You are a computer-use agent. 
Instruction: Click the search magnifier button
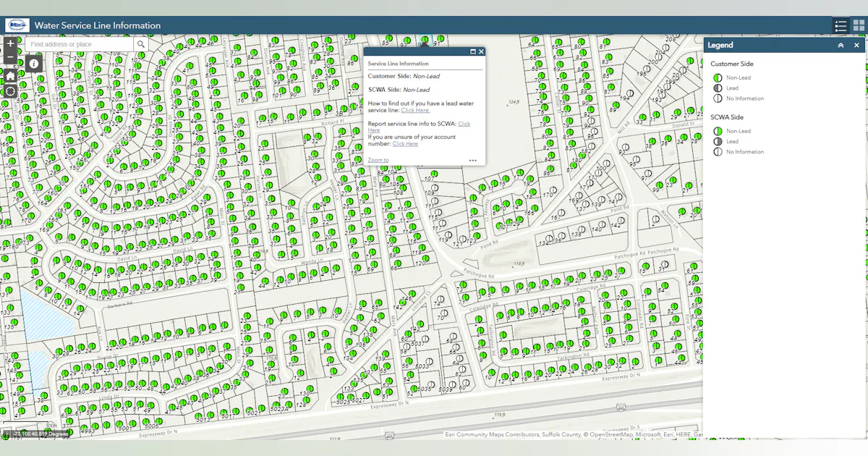141,44
